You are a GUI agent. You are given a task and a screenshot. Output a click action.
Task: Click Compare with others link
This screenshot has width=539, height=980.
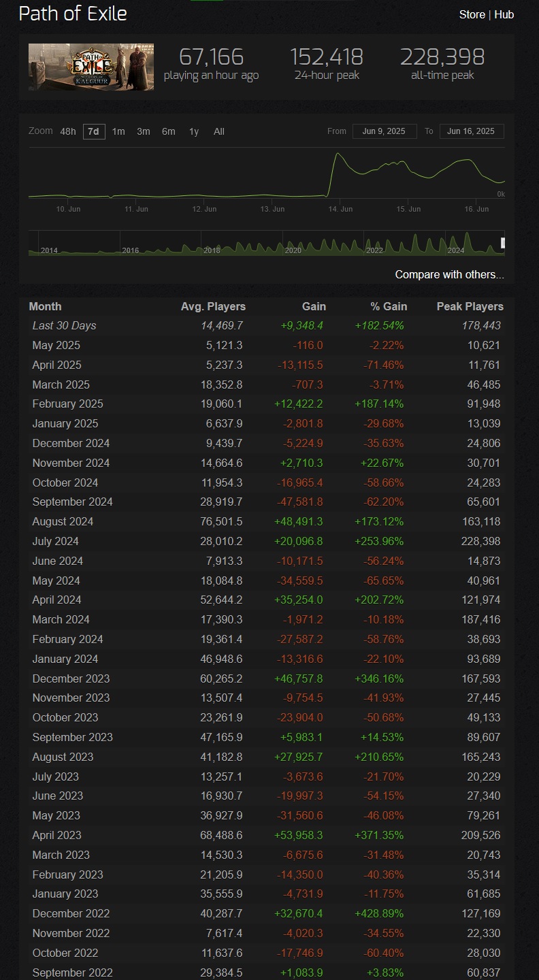(450, 274)
